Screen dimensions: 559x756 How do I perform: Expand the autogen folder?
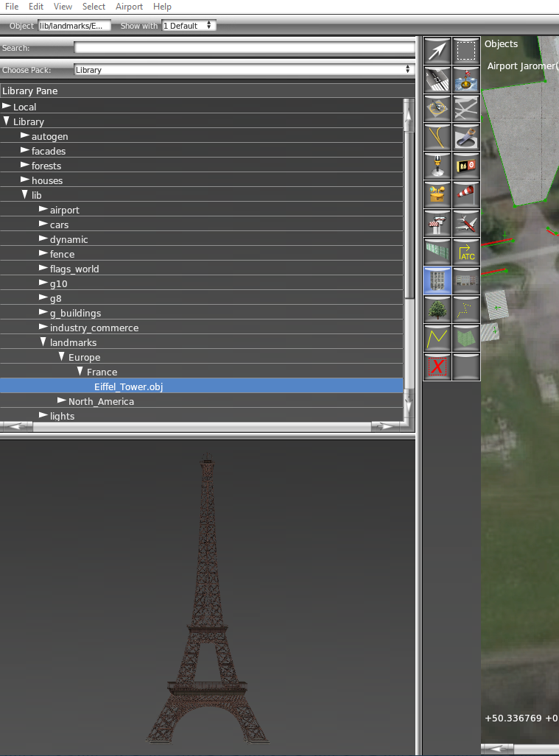click(x=25, y=136)
